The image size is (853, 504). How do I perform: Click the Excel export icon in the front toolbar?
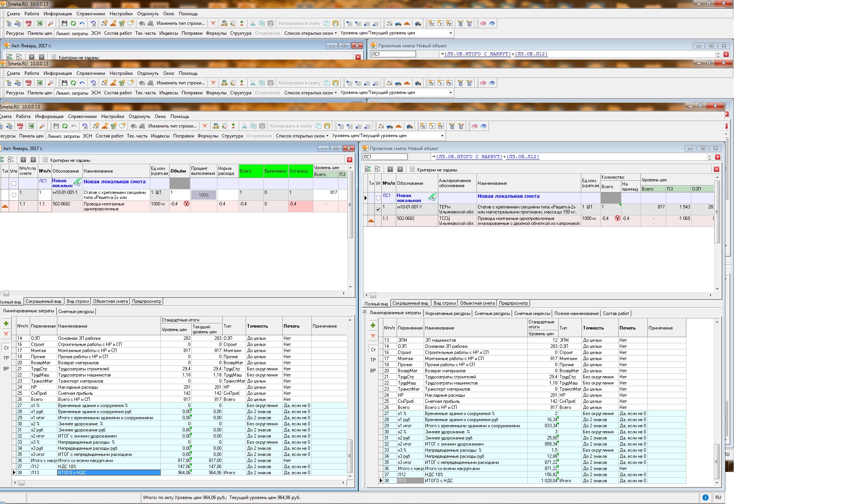coord(31,126)
